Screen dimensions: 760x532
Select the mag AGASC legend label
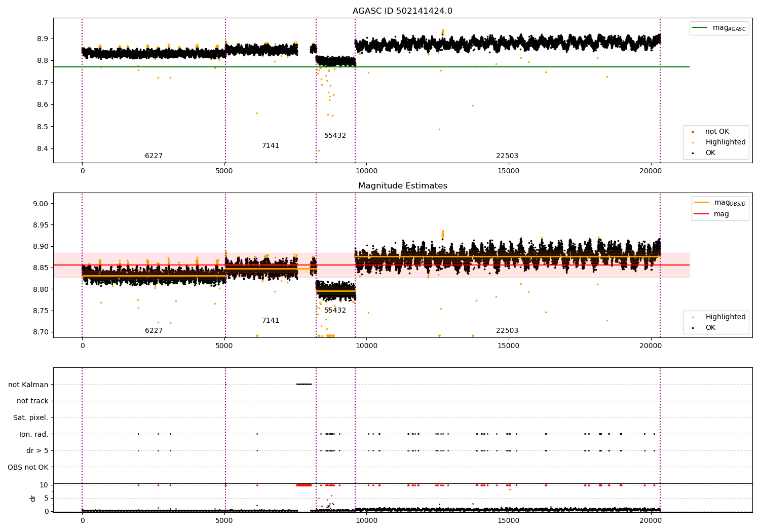(x=729, y=28)
